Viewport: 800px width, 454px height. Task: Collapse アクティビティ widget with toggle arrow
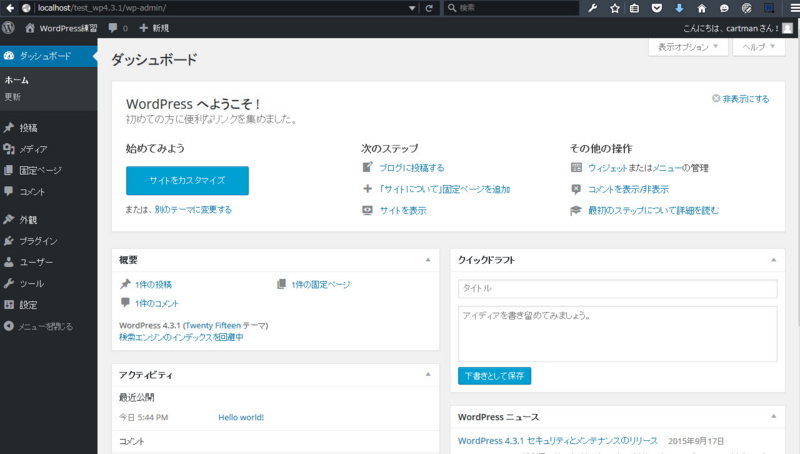(x=428, y=375)
